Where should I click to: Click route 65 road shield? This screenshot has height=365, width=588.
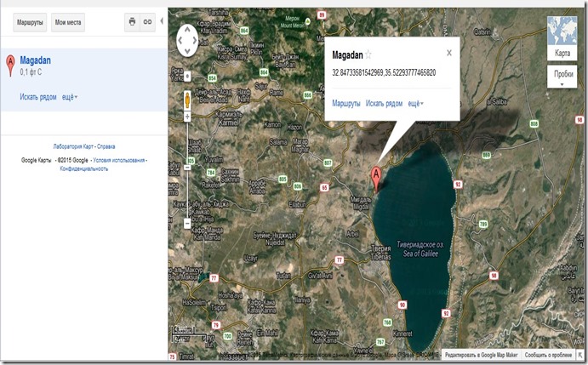pyautogui.click(x=325, y=187)
